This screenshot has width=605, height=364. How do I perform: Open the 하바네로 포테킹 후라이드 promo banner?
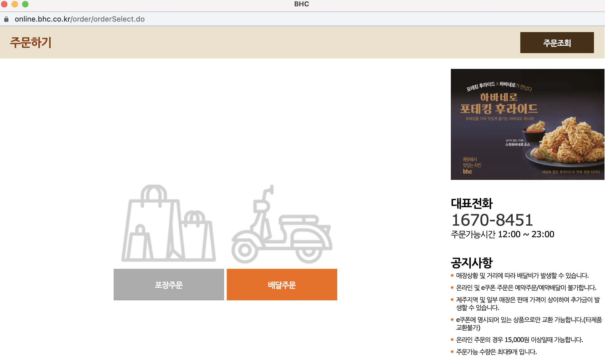[527, 124]
